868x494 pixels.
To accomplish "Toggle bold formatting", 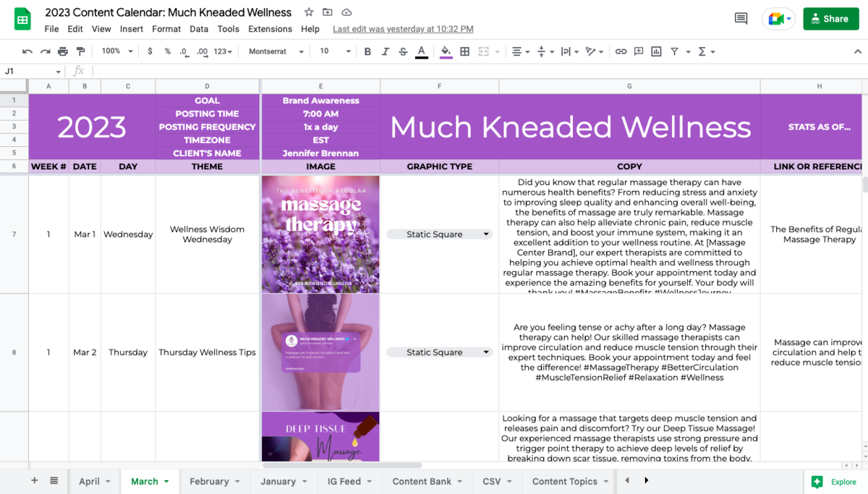I will tap(367, 51).
